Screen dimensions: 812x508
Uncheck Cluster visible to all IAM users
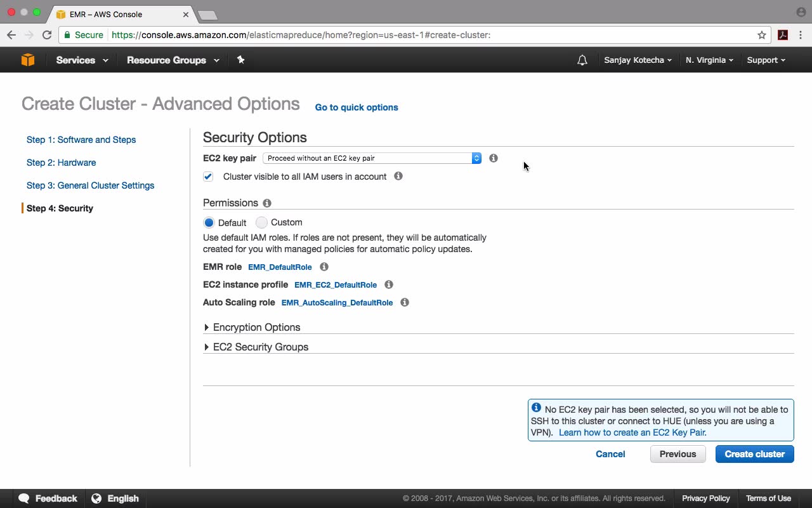[x=208, y=177]
